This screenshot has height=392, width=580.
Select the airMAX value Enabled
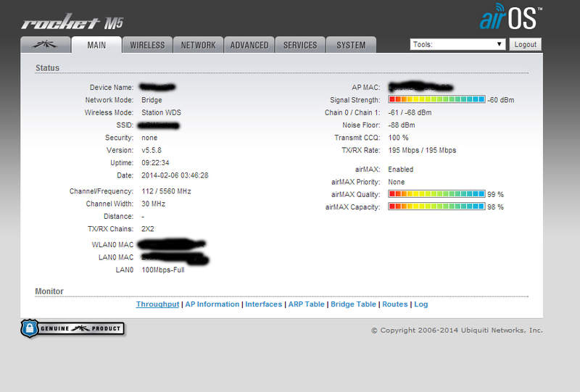tap(401, 170)
